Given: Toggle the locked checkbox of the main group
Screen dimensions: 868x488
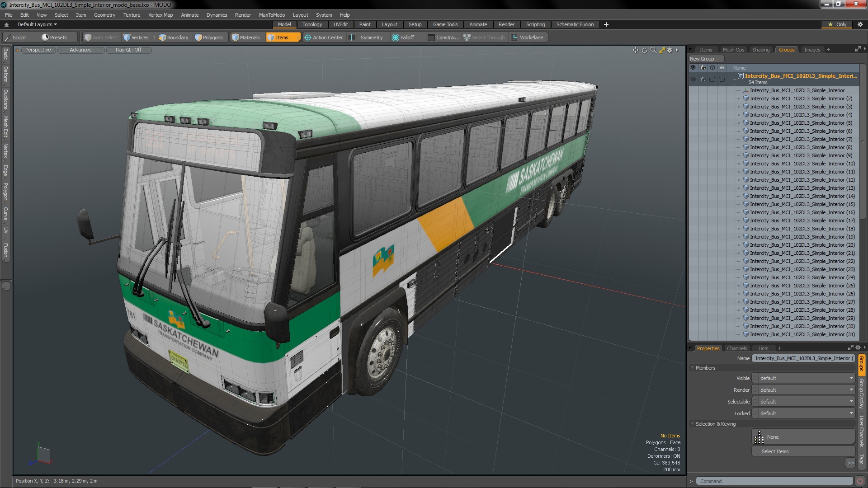Looking at the screenshot, I should pyautogui.click(x=722, y=79).
